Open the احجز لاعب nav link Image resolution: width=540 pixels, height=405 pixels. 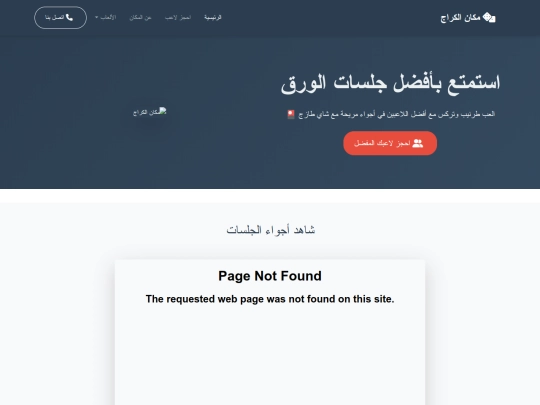tap(178, 18)
